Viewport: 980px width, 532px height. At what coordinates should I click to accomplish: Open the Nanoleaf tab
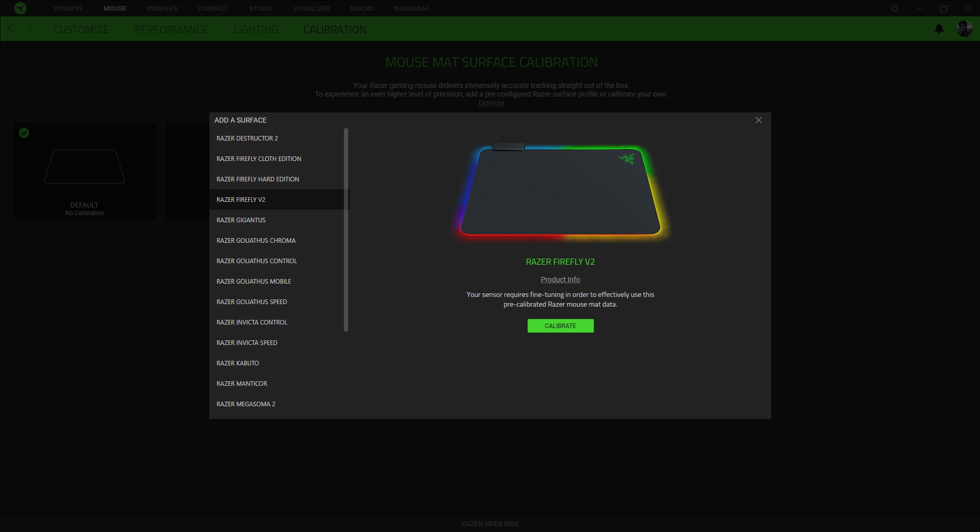click(412, 9)
